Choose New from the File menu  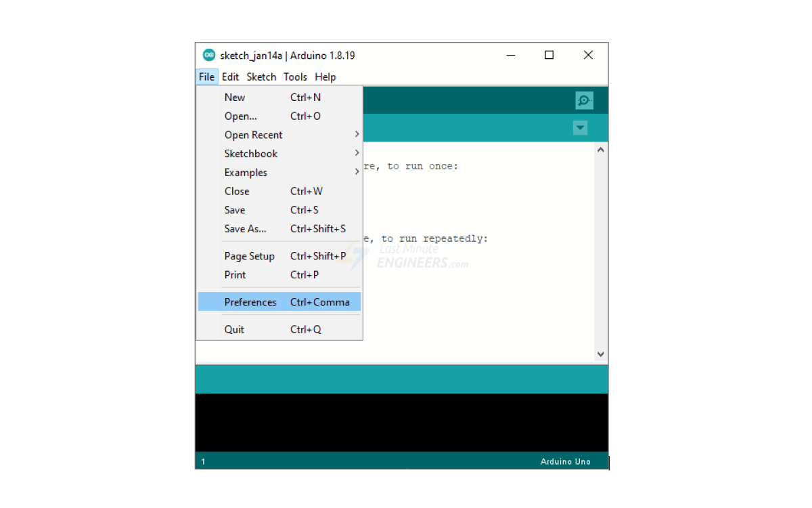click(279, 98)
